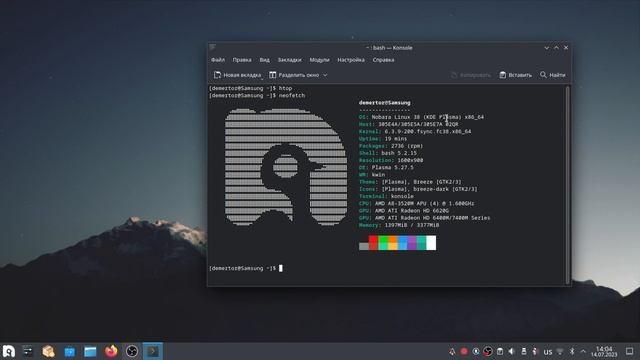This screenshot has width=640, height=360.
Task: Open the Bluetooth tray icon
Action: coord(572,351)
